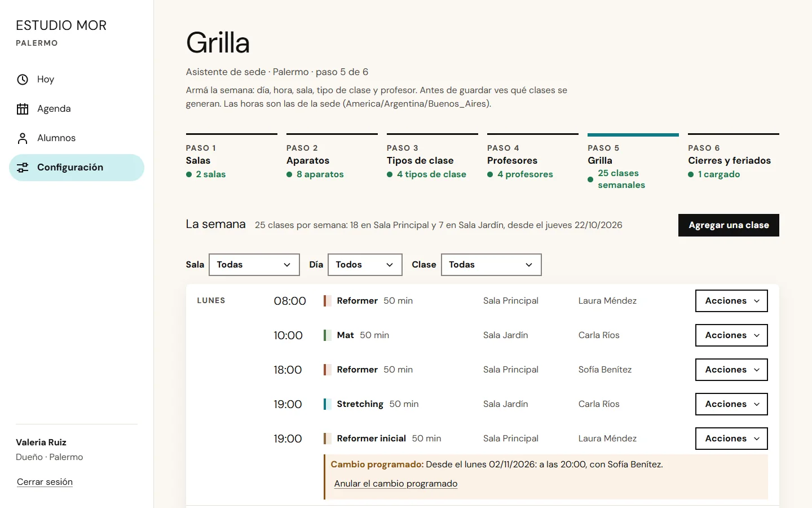
Task: Open the Clase filter dropdown
Action: tap(491, 265)
